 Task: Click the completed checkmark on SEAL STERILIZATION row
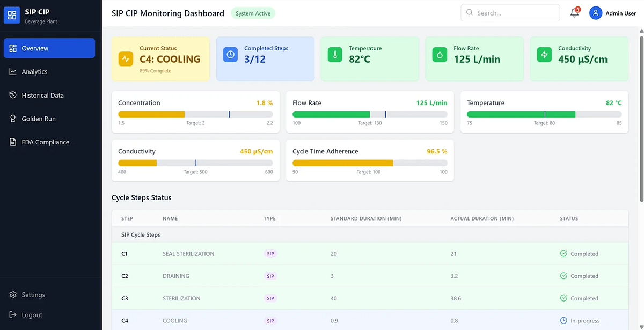coord(563,253)
